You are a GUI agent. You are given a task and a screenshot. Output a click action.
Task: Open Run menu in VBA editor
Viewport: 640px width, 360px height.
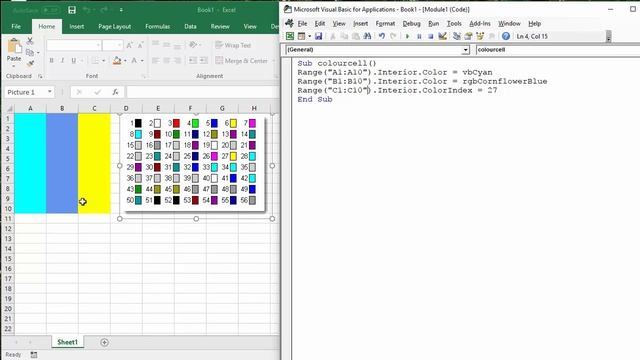[433, 24]
